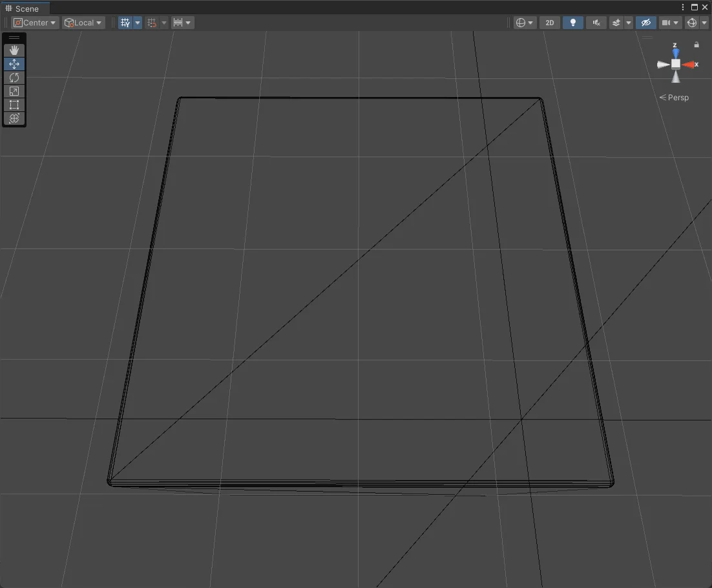Select the Move tool
This screenshot has width=712, height=588.
(x=14, y=64)
